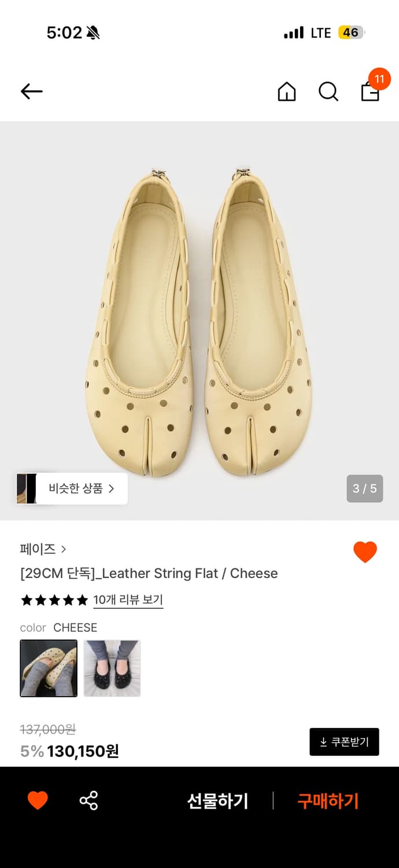The image size is (399, 868).
Task: Go back using the arrow icon
Action: (x=31, y=91)
